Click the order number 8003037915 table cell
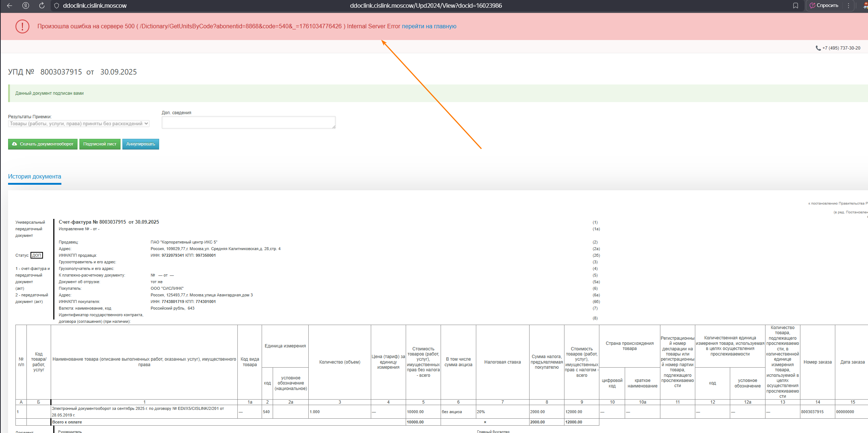 point(812,412)
